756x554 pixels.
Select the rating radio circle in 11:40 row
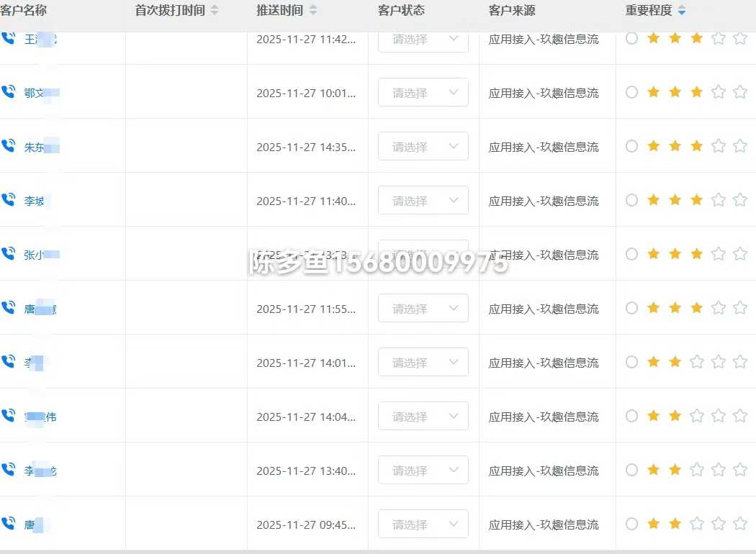(x=631, y=200)
